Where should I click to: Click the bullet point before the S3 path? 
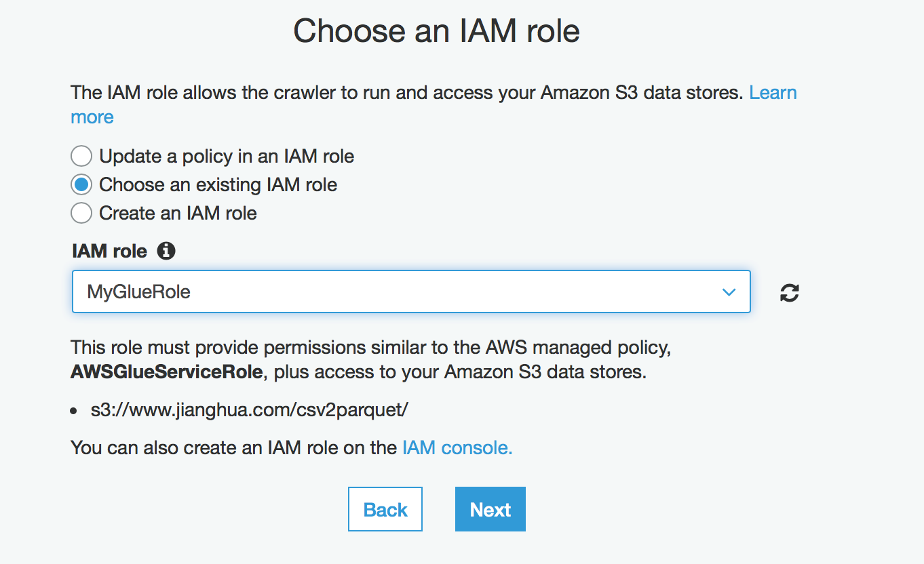[75, 411]
